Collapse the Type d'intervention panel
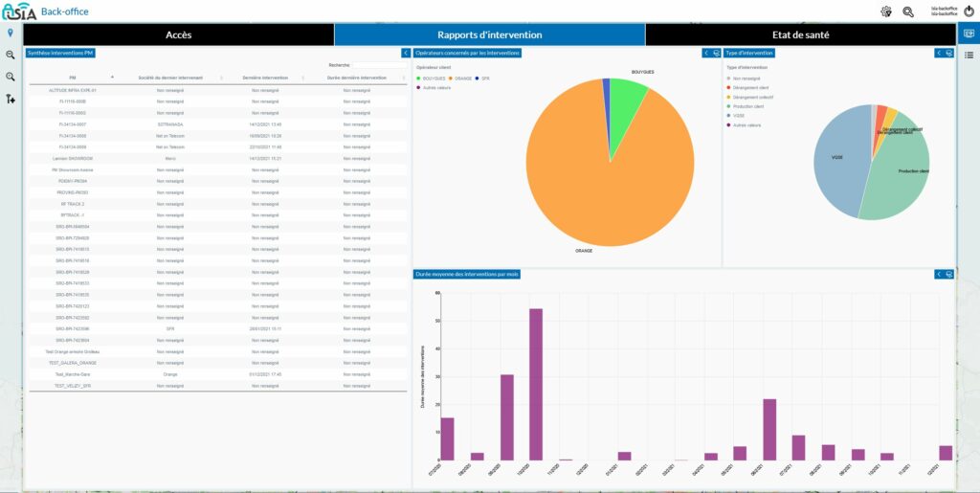Viewport: 980px width, 493px height. 939,53
